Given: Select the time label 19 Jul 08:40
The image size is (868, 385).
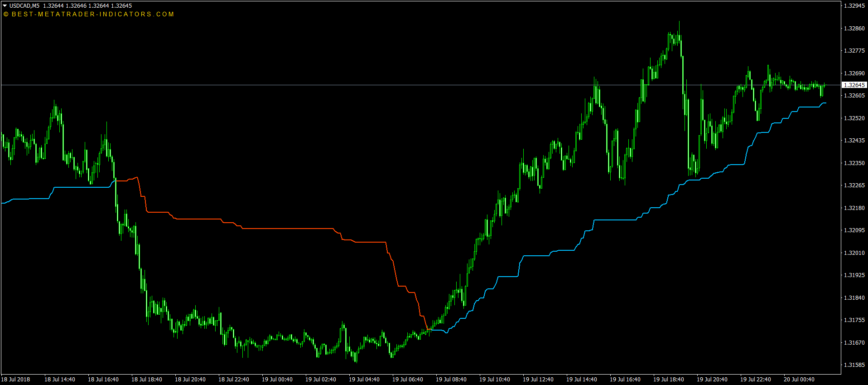Looking at the screenshot, I should [x=451, y=380].
